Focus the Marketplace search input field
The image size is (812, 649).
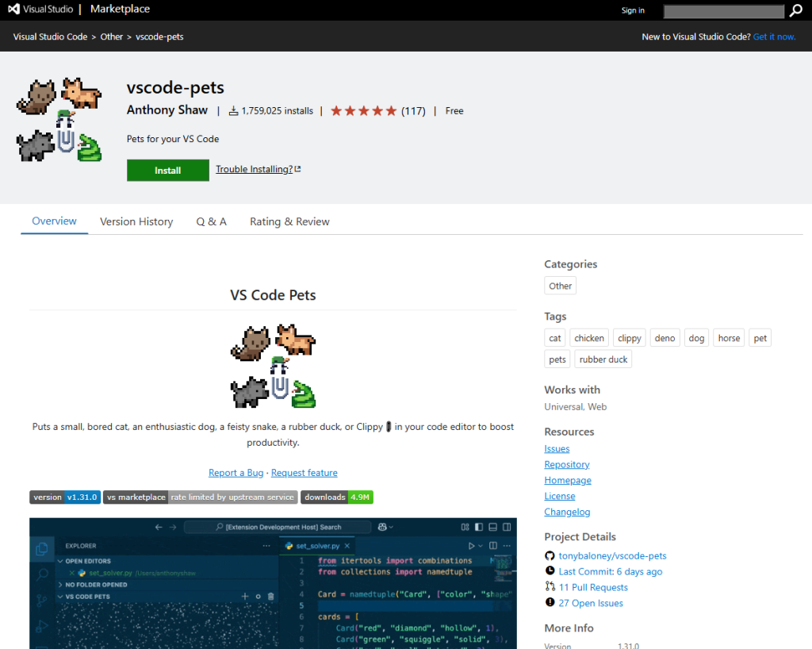coord(724,11)
